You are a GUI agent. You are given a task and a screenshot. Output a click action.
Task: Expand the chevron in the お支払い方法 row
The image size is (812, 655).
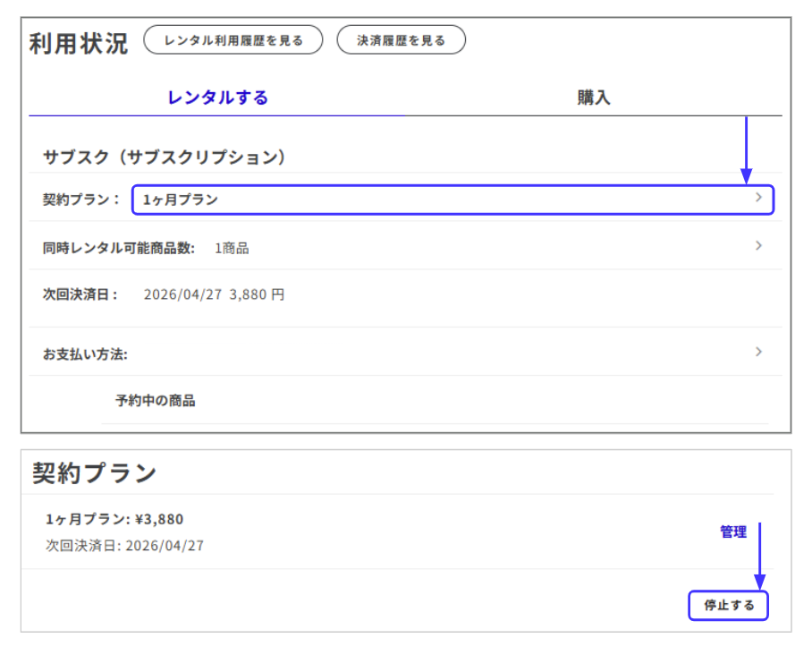click(758, 352)
